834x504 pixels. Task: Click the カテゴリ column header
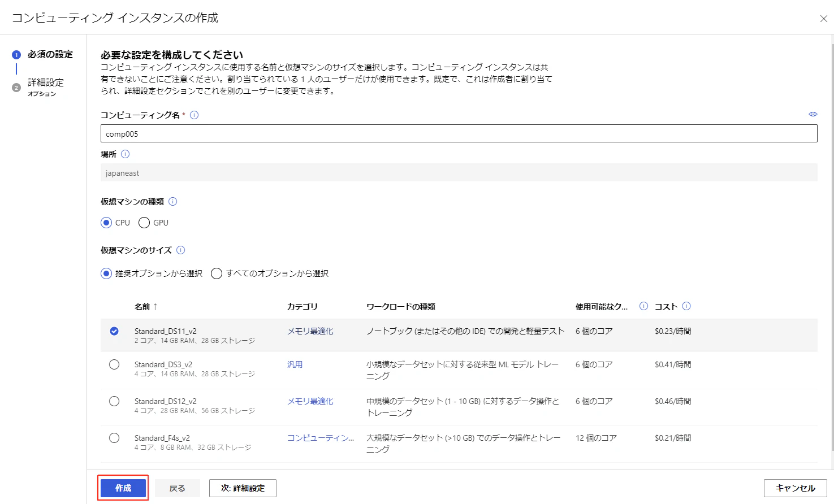click(303, 306)
